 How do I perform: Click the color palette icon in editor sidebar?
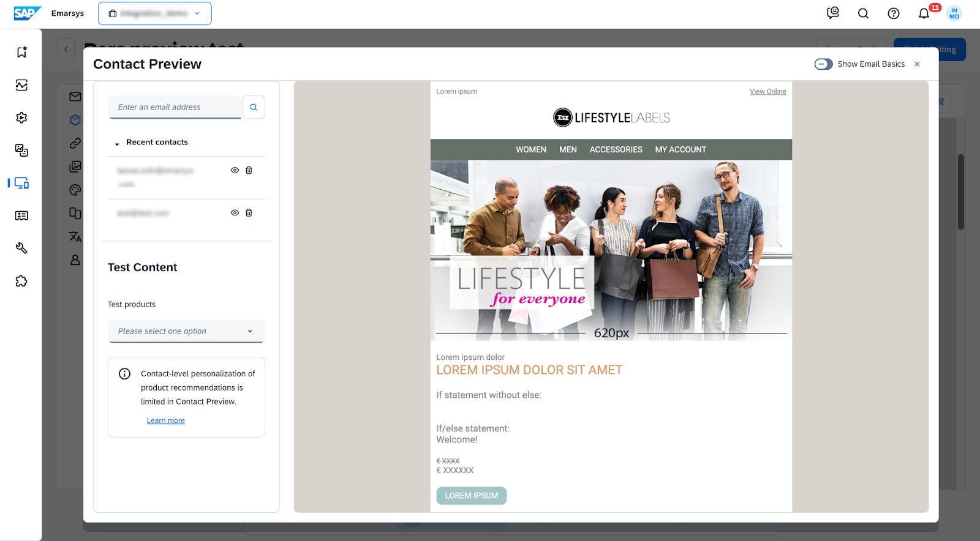(x=75, y=190)
